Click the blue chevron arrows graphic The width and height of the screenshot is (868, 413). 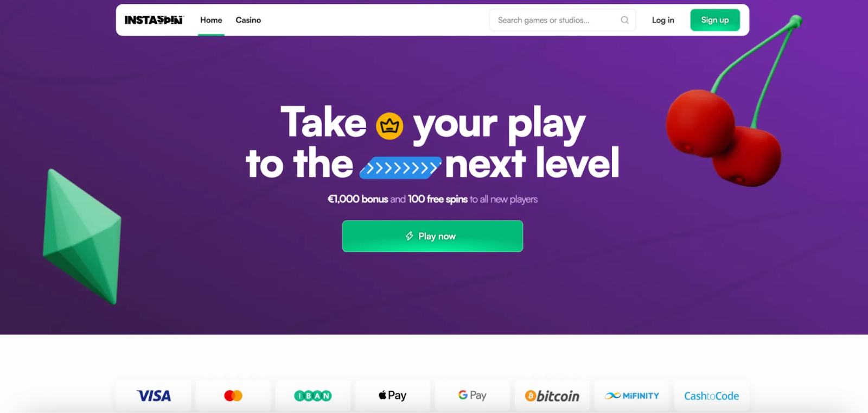point(400,168)
